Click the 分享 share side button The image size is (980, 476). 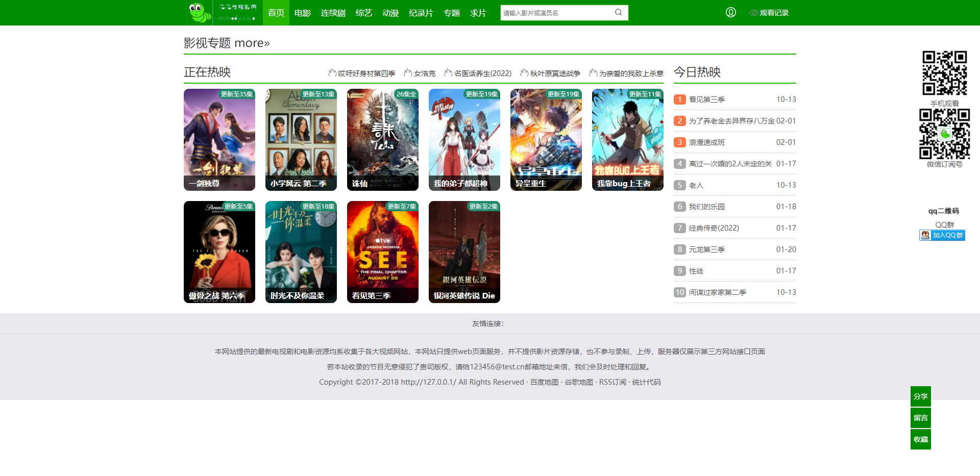point(921,396)
